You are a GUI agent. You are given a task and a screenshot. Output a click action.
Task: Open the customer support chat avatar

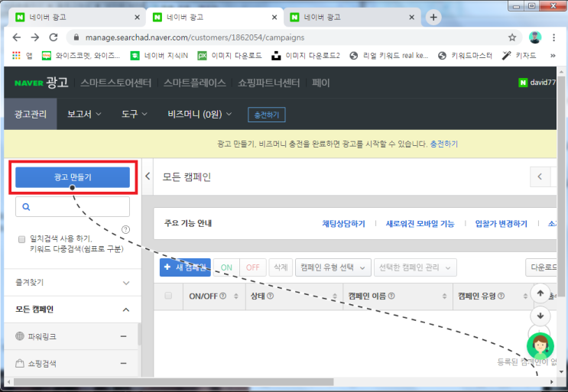coord(540,345)
